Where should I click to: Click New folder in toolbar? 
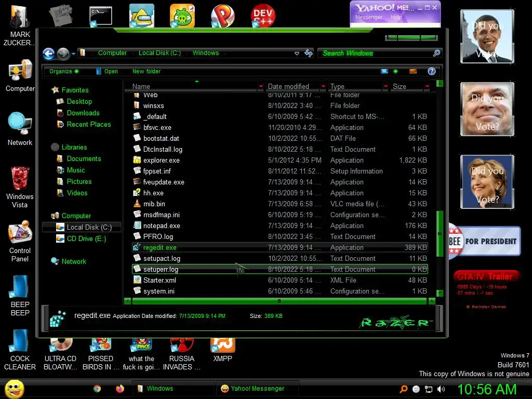tap(146, 71)
